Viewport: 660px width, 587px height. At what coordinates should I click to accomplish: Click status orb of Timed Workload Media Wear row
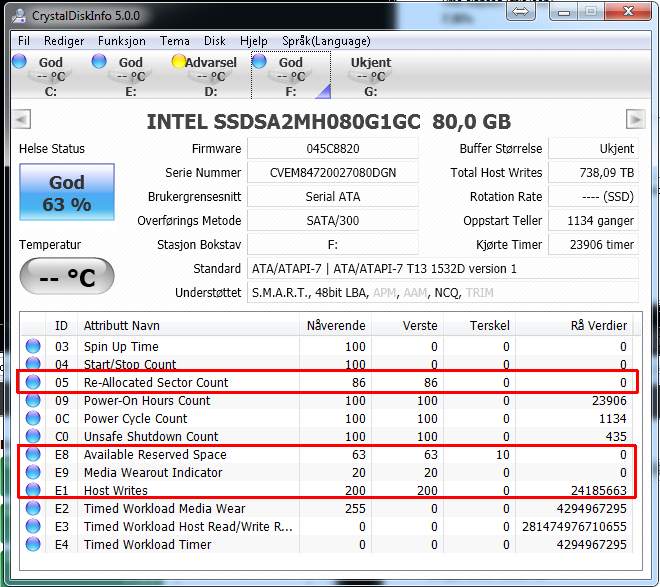pyautogui.click(x=33, y=508)
